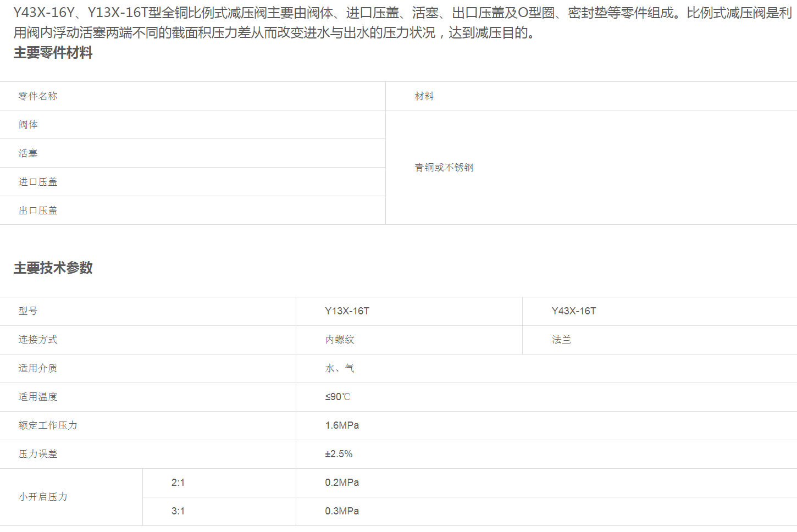Select the 水、气 medium value
The image size is (797, 532).
coord(340,368)
